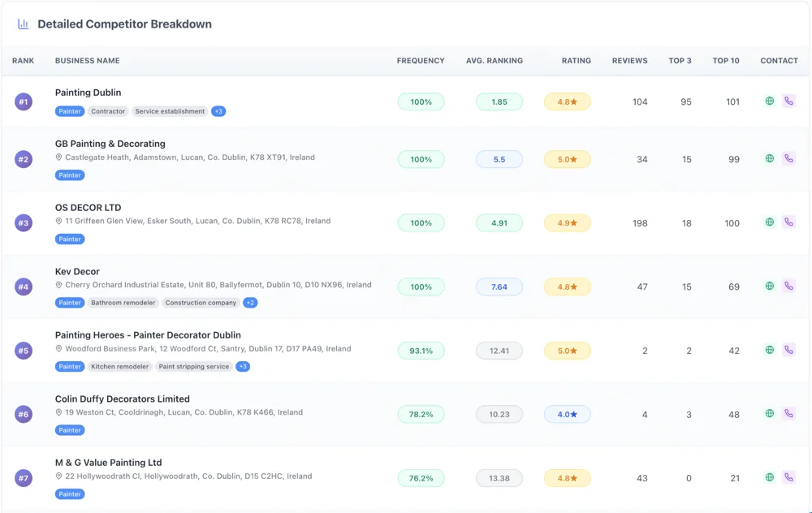The image size is (812, 513).
Task: Click phone icon for Painting Dublin
Action: coord(788,101)
